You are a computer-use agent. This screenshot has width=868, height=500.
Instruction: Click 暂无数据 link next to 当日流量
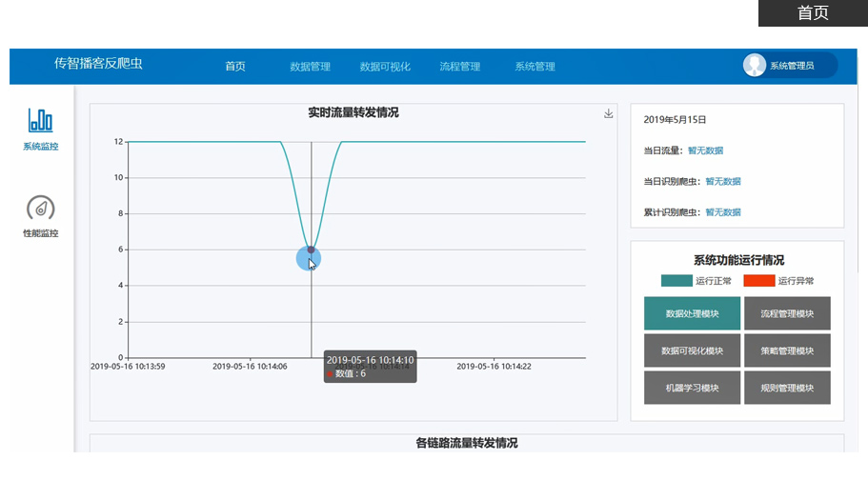click(705, 150)
